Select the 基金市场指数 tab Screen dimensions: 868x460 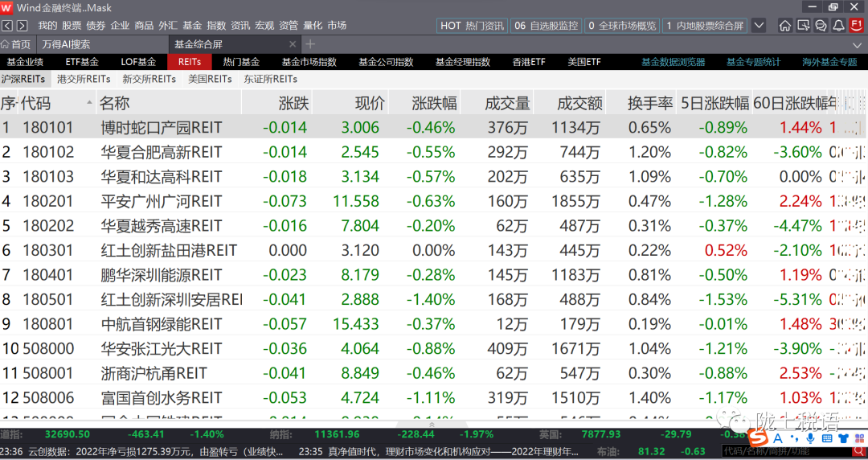pyautogui.click(x=309, y=62)
